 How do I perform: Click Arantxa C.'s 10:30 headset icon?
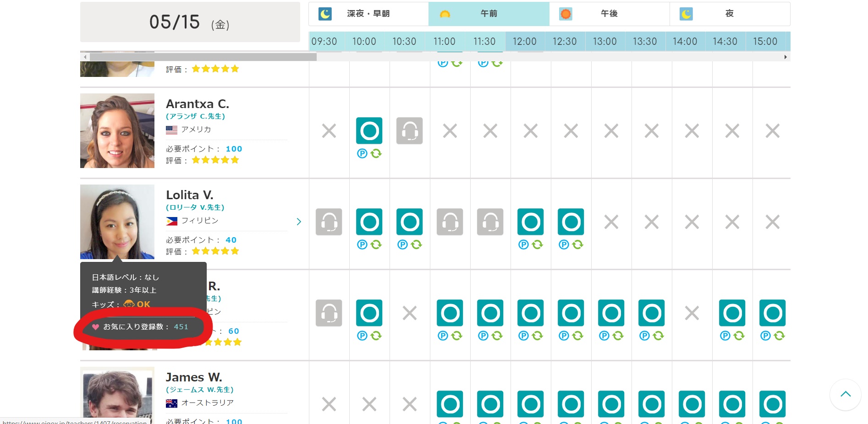(409, 131)
